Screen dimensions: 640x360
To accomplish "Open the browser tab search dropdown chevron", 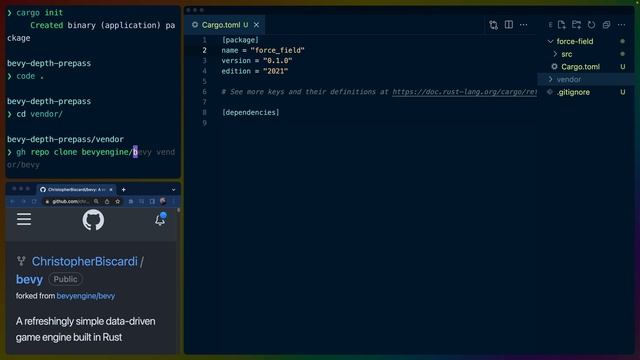I will [x=173, y=190].
